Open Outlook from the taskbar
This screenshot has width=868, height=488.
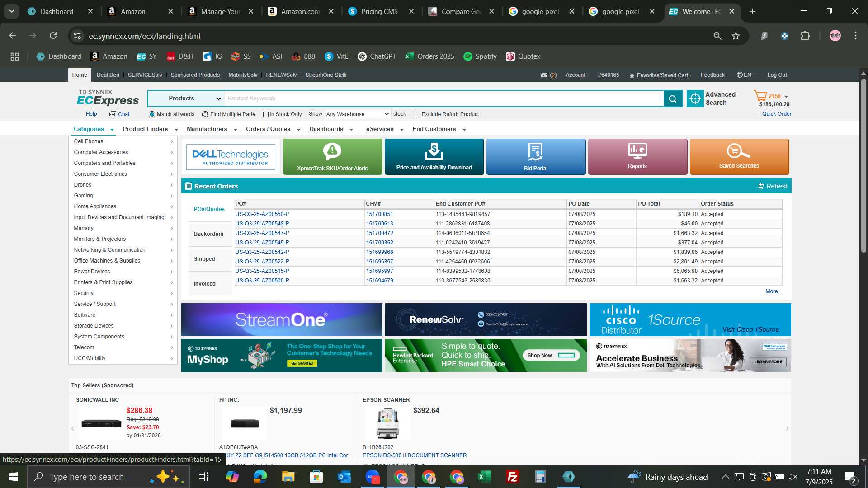click(344, 477)
